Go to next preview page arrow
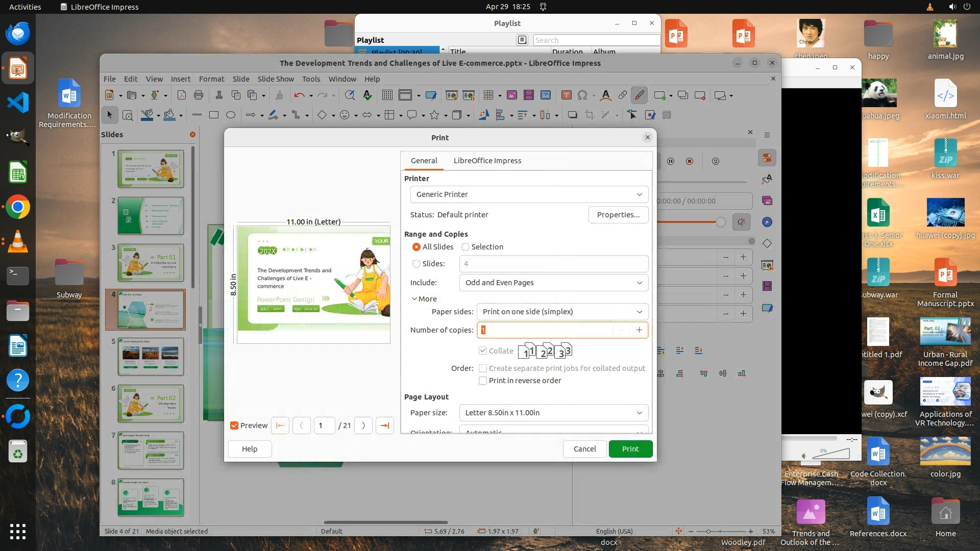Screen dimensions: 980x551 click(363, 425)
